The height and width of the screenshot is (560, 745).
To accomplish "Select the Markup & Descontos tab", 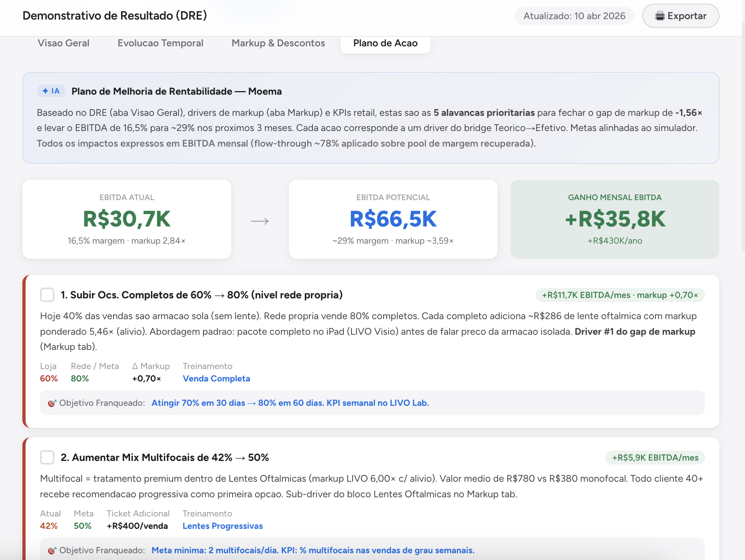I will (278, 43).
